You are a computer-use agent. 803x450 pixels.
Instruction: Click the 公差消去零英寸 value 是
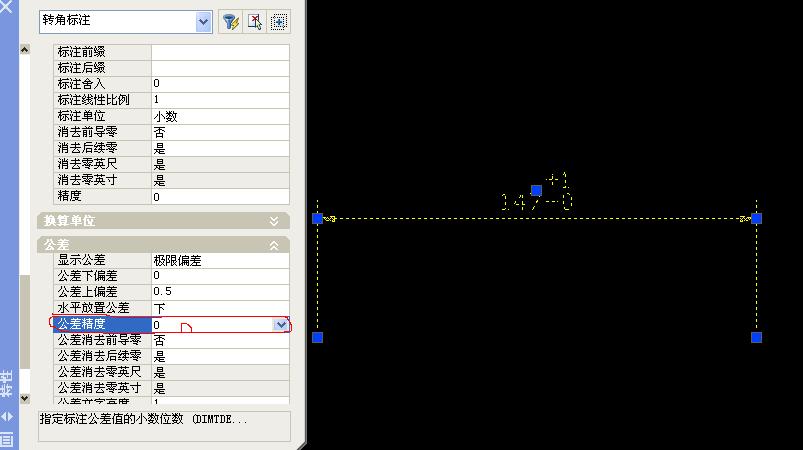220,388
